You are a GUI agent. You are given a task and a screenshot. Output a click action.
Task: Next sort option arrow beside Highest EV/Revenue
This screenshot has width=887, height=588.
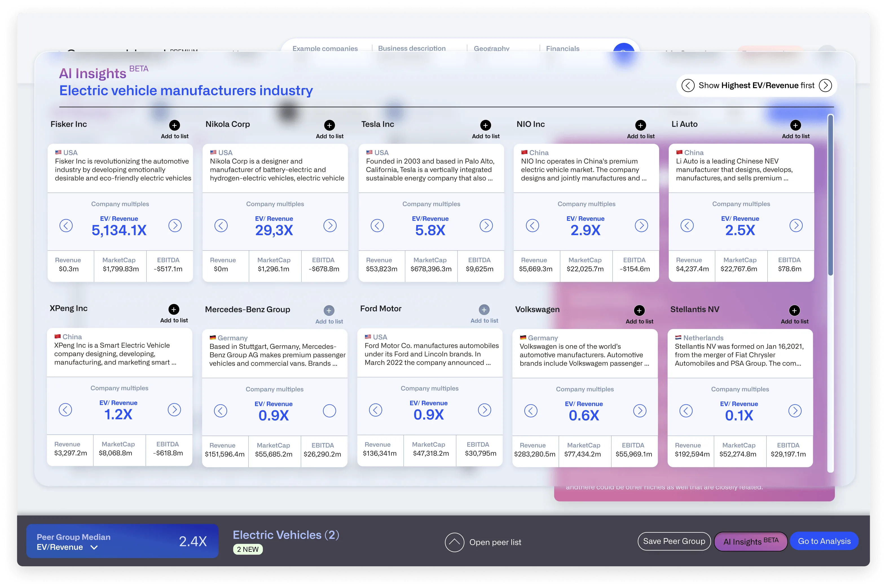tap(825, 85)
